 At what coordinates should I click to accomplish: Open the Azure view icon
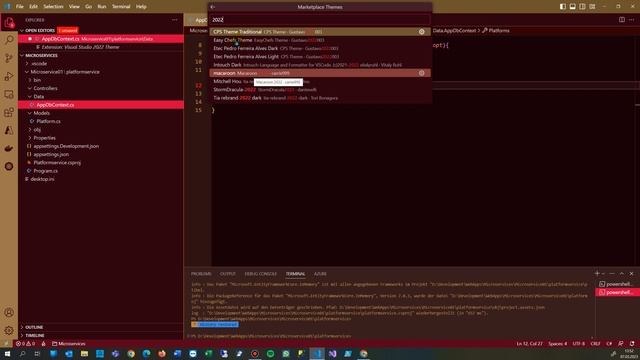(x=9, y=130)
